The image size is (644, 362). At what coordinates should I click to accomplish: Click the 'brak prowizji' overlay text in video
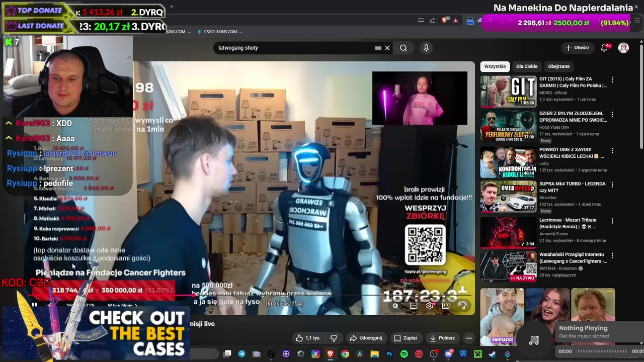(424, 189)
